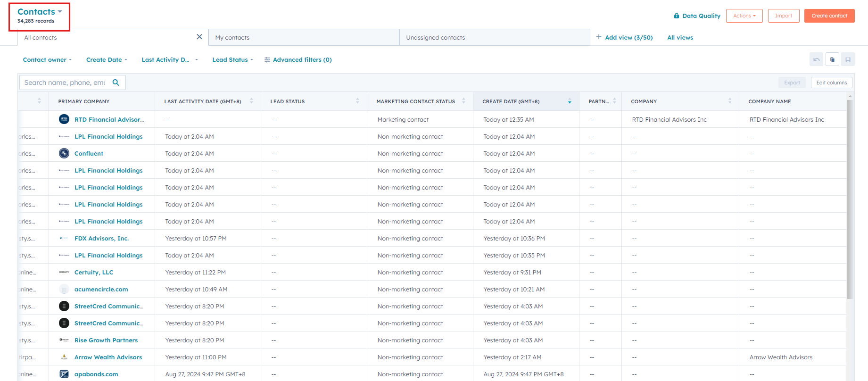Click the magnifier icon in the search box
This screenshot has height=381, width=868.
click(116, 83)
